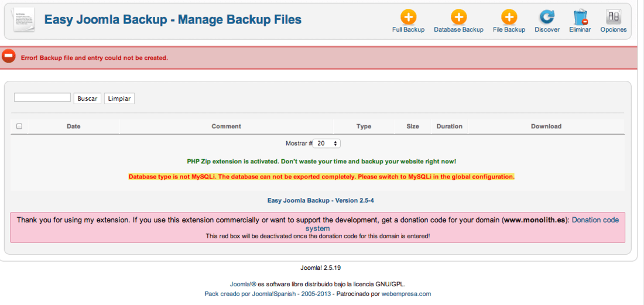Click the Limpiar button
644x305 pixels.
pyautogui.click(x=119, y=98)
